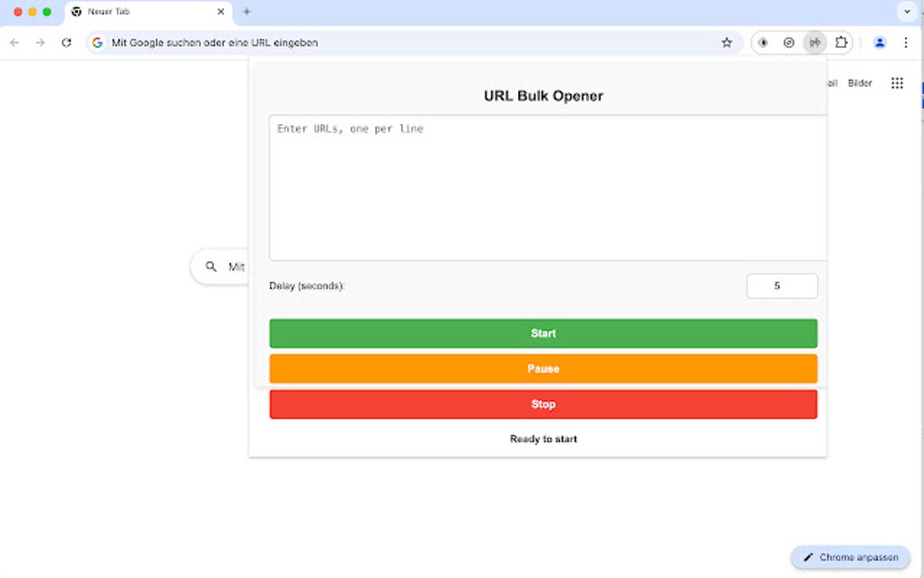
Task: Click the forward navigation arrow
Action: click(x=40, y=42)
